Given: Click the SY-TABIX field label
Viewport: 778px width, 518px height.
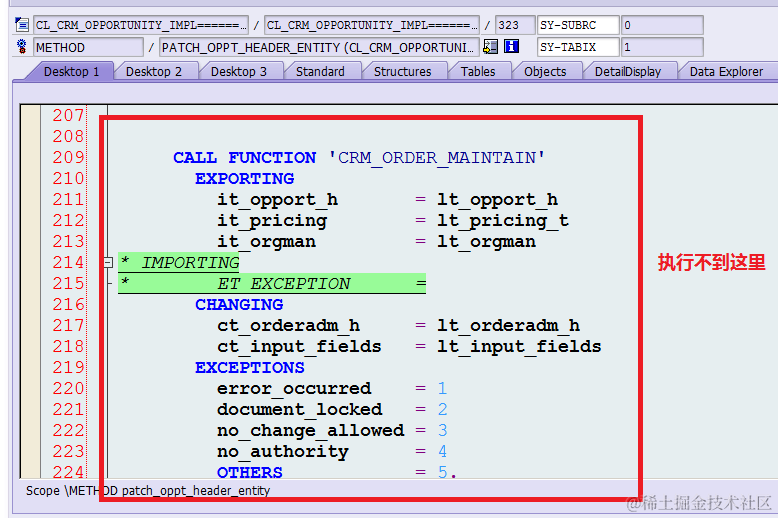Looking at the screenshot, I should 579,47.
